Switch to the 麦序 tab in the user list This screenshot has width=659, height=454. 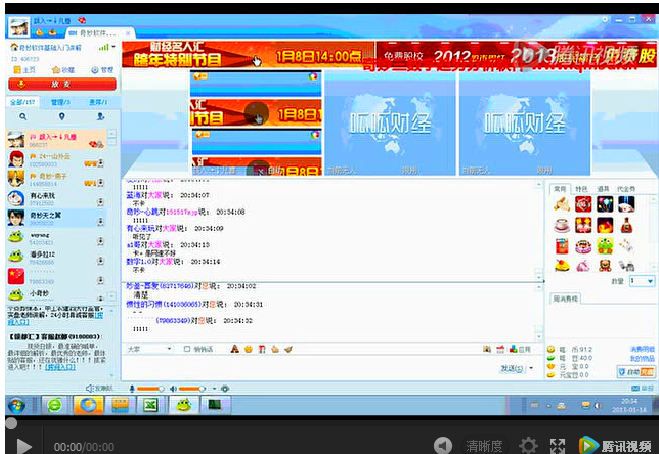pyautogui.click(x=98, y=102)
